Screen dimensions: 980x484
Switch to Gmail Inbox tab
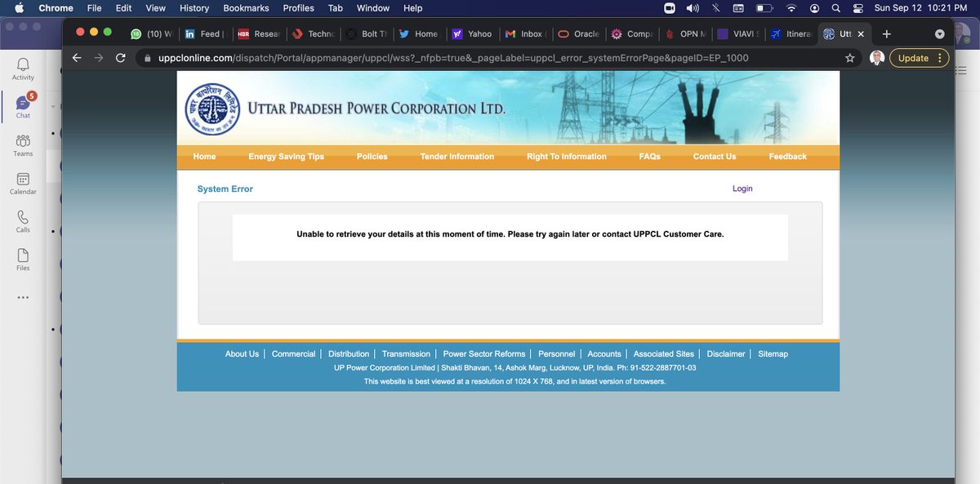pos(524,34)
